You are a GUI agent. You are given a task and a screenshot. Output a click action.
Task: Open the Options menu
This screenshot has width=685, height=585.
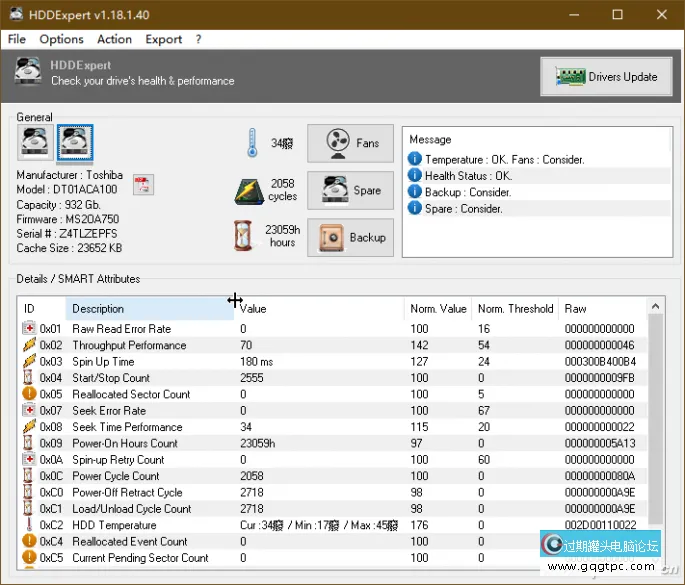click(61, 39)
